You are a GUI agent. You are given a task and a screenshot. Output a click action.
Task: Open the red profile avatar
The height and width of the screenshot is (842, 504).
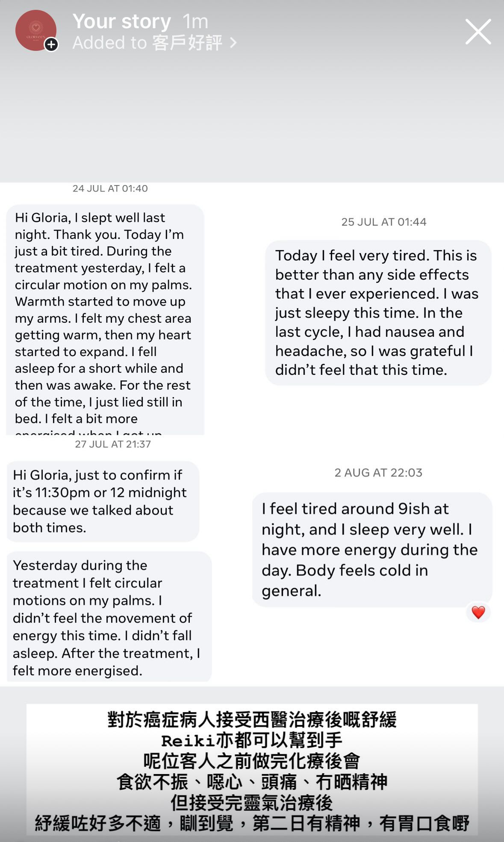click(x=35, y=30)
